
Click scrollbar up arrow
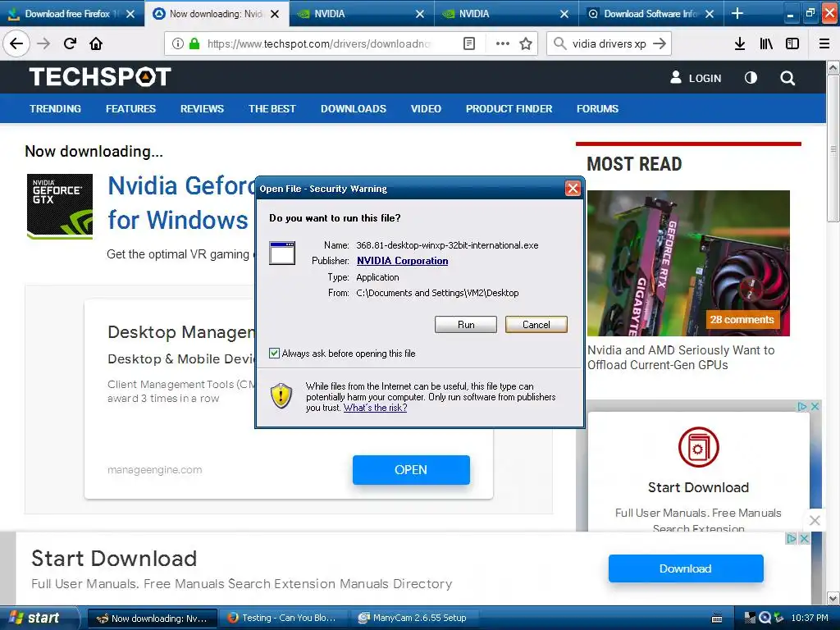pos(833,68)
